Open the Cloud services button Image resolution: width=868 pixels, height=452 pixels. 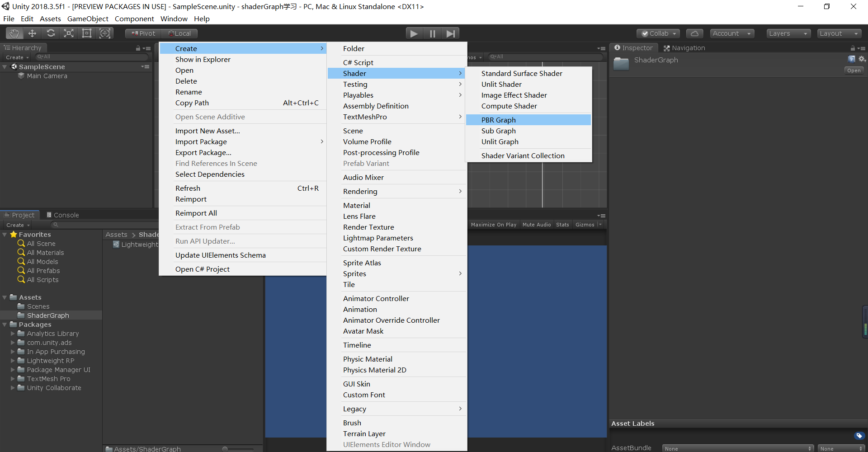[x=694, y=33]
